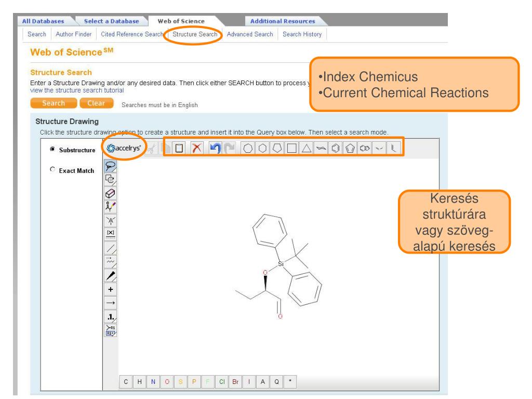
Task: Click the orange Search button
Action: click(x=54, y=103)
